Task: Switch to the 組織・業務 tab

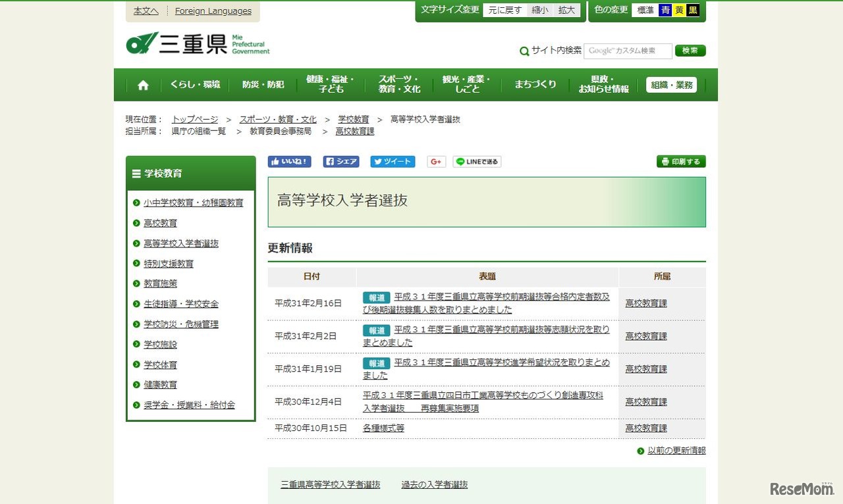Action: (671, 84)
